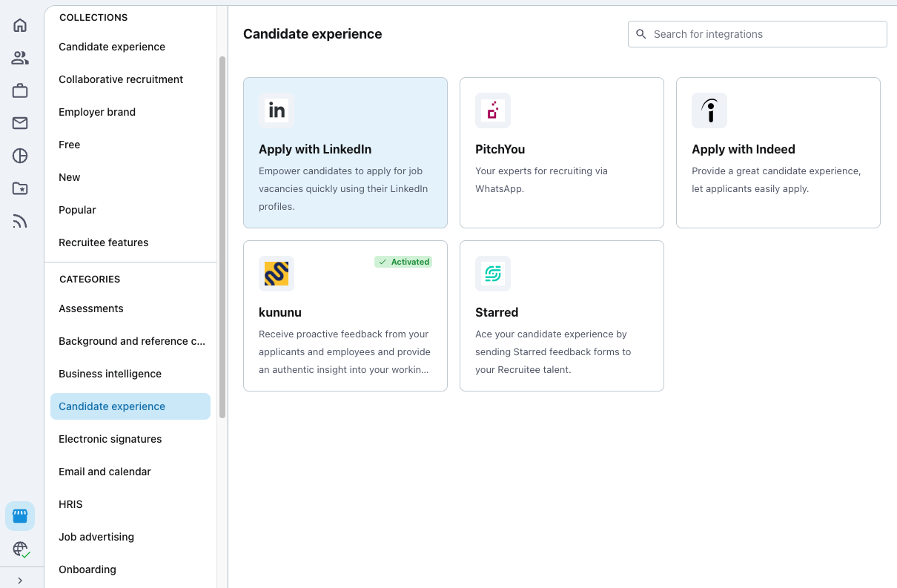Open the Mailbox envelope icon
Screen dimensions: 897x588
[20, 123]
